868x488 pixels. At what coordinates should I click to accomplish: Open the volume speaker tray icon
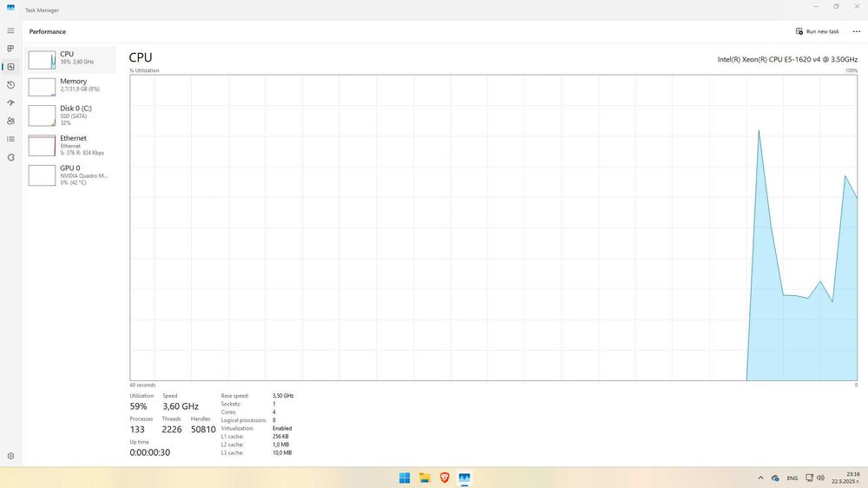pyautogui.click(x=820, y=478)
